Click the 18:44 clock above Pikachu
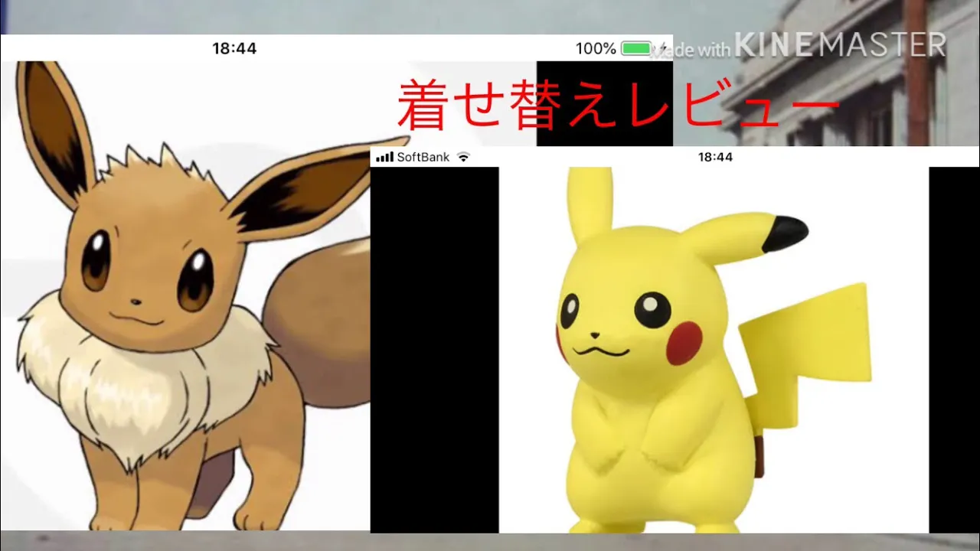 (x=715, y=157)
